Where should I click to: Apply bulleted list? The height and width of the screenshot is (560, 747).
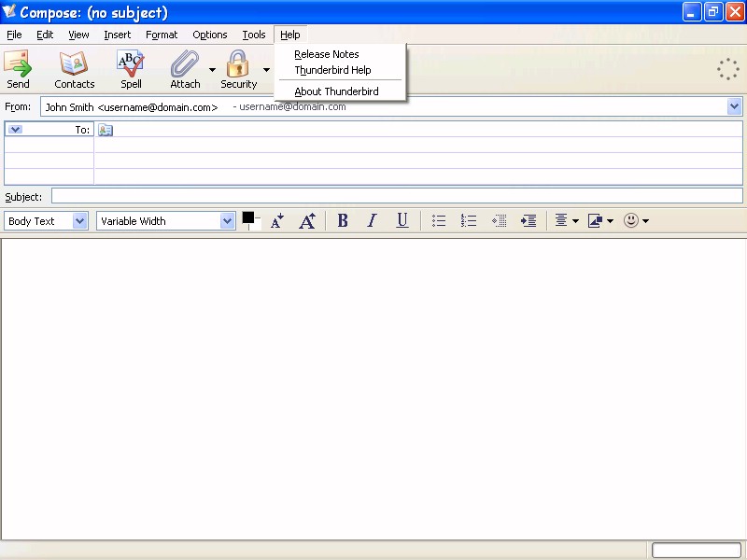[x=439, y=220]
